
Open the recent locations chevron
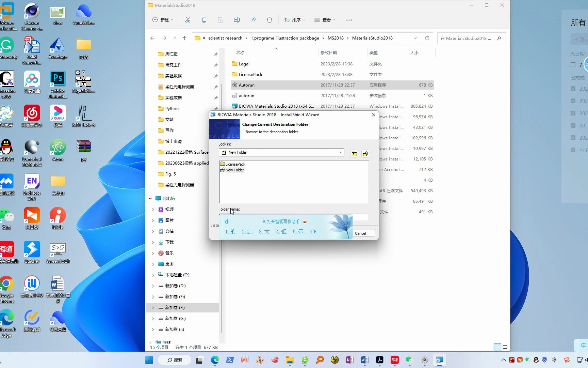coord(175,38)
